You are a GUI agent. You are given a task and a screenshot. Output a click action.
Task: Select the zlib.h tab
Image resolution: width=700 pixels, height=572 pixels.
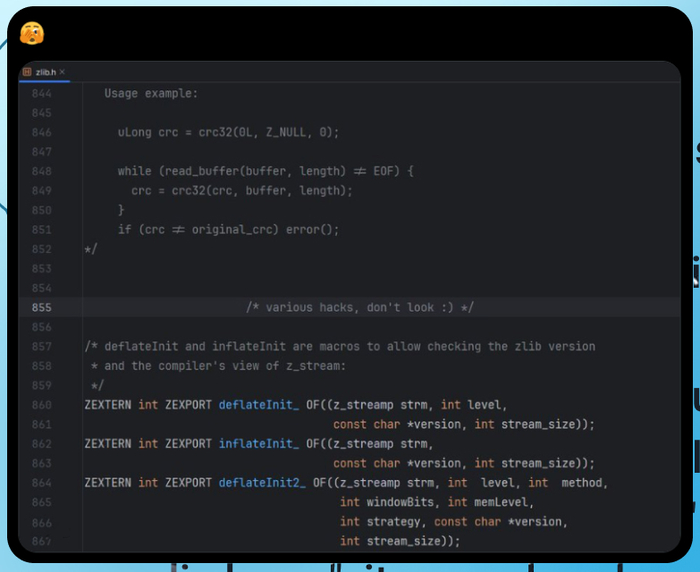tap(45, 72)
